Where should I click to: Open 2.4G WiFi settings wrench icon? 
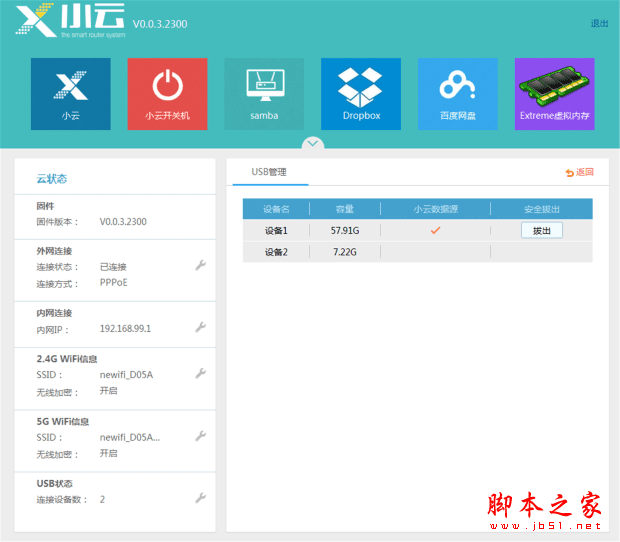click(200, 374)
